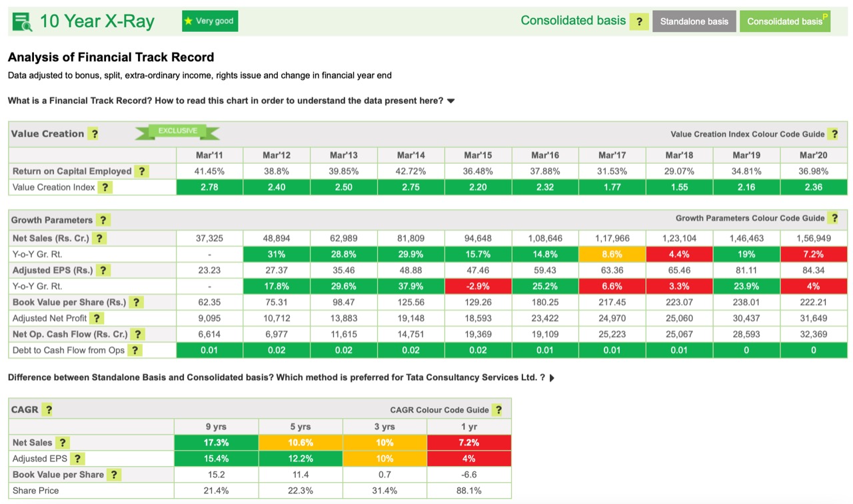Click help beside Return on Capital Employed
Viewport: 853px width, 504px height.
[x=141, y=171]
